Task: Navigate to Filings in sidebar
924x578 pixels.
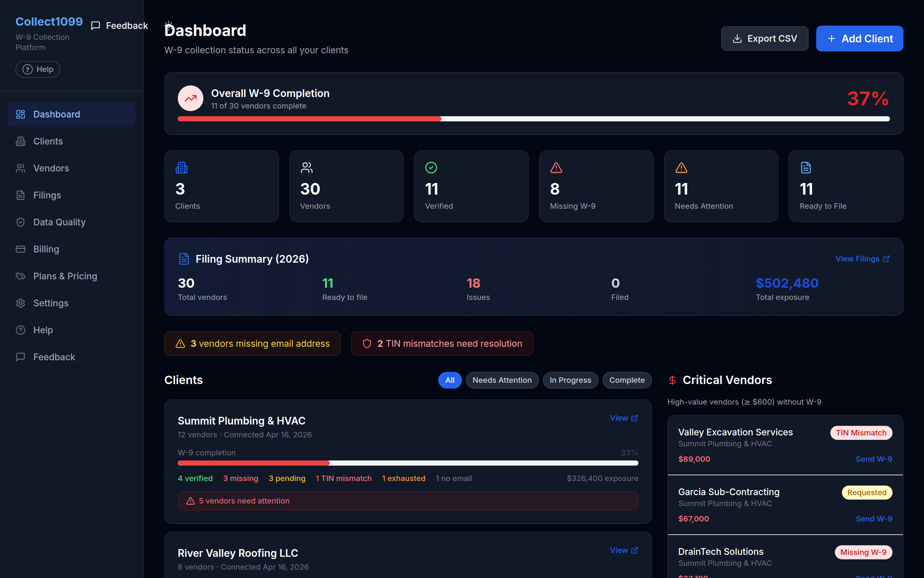Action: coord(72,195)
